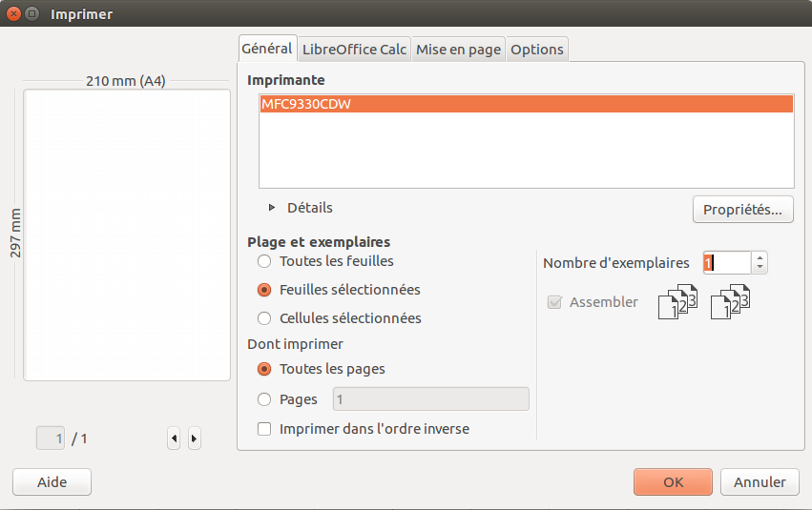Expand the Détails section
The image size is (812, 510).
click(x=272, y=208)
